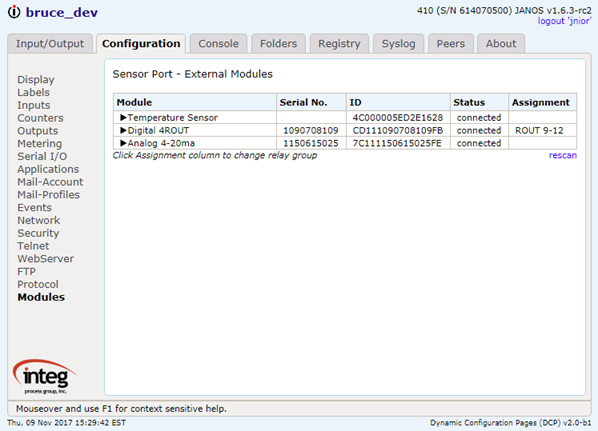The height and width of the screenshot is (431, 598).
Task: Click the INTEG logo in sidebar
Action: (x=45, y=376)
